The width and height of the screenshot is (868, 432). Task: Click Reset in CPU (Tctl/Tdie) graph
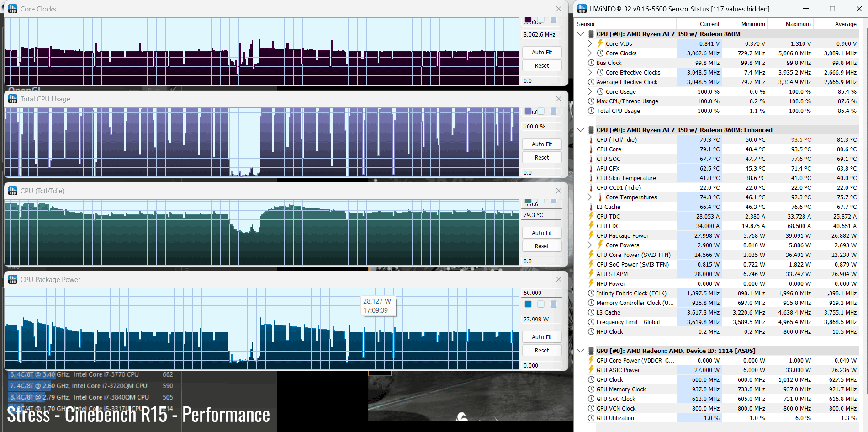pos(542,246)
